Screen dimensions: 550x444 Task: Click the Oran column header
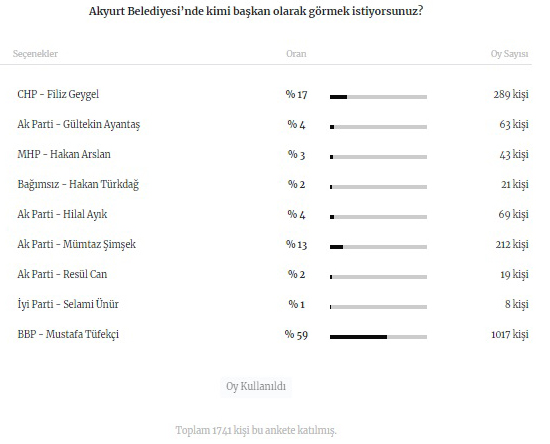point(296,54)
